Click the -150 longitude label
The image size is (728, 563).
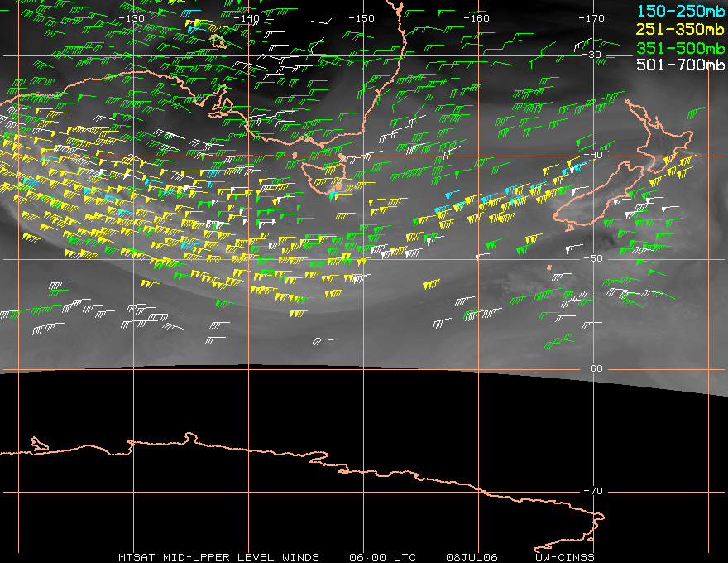[362, 18]
